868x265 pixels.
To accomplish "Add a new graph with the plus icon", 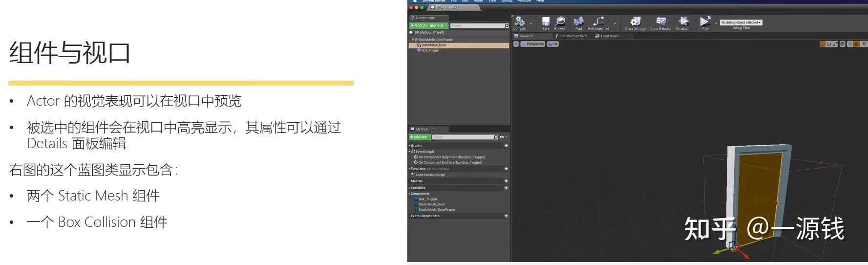I will [506, 146].
